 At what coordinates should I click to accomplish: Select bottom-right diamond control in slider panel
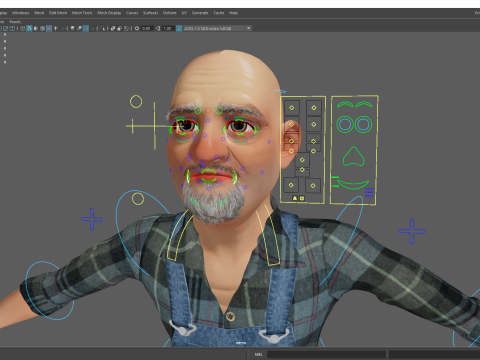313,185
